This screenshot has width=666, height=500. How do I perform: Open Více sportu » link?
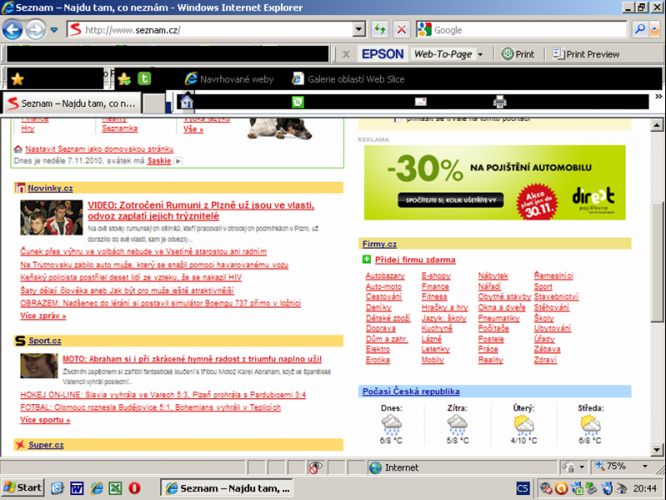click(x=45, y=420)
